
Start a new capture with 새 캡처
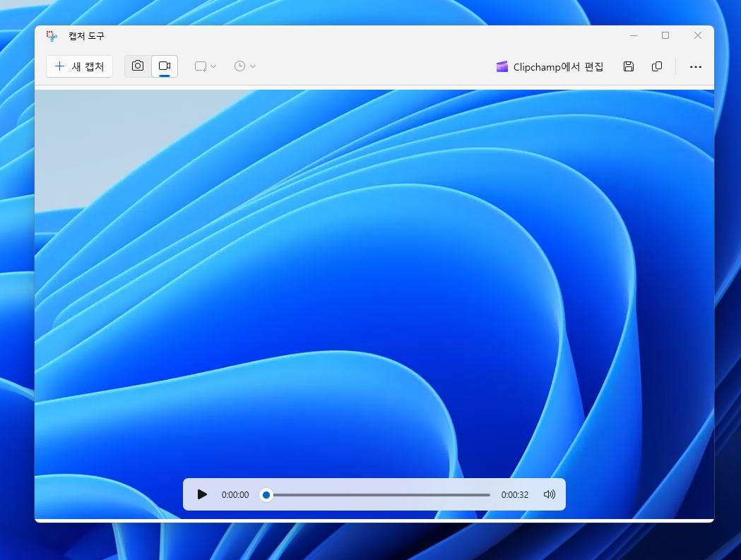(79, 66)
